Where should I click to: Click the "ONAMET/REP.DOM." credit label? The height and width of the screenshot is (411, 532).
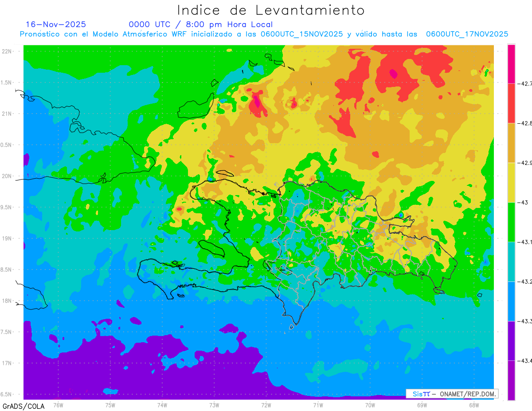coord(468,394)
